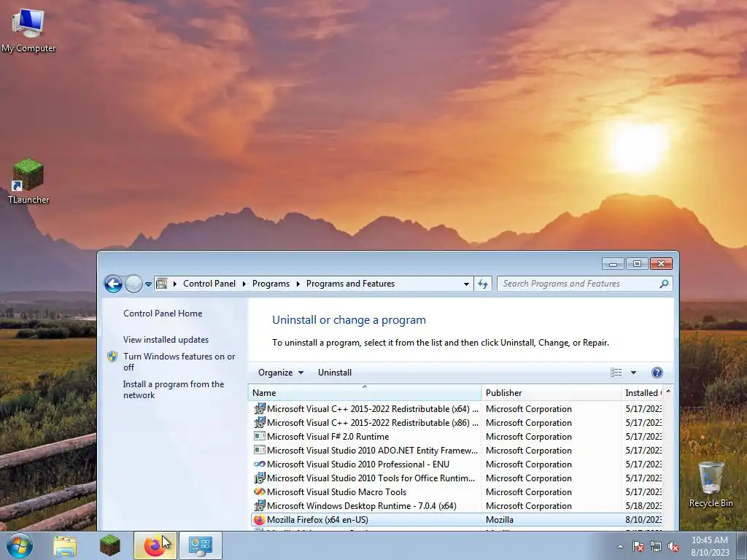This screenshot has width=747, height=560.
Task: Click the network tray icon
Action: tap(656, 546)
